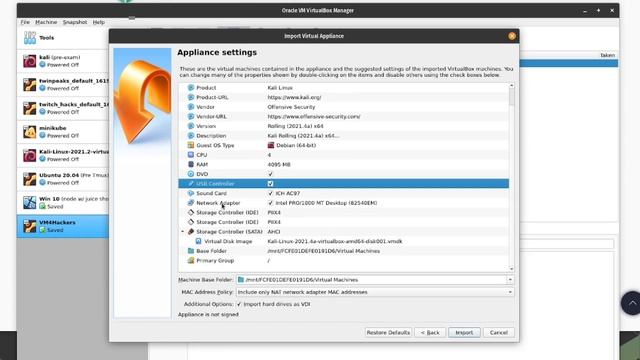Click the Description row icon
Viewport: 640px width, 360px height.
point(191,136)
